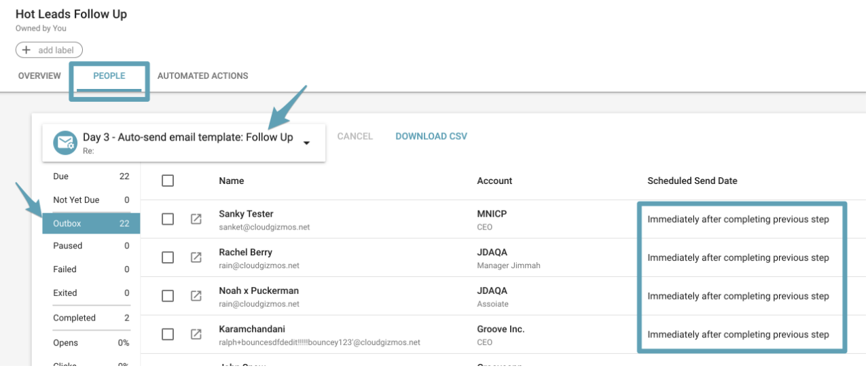Click the plus icon in add label
The width and height of the screenshot is (868, 368).
pos(26,50)
